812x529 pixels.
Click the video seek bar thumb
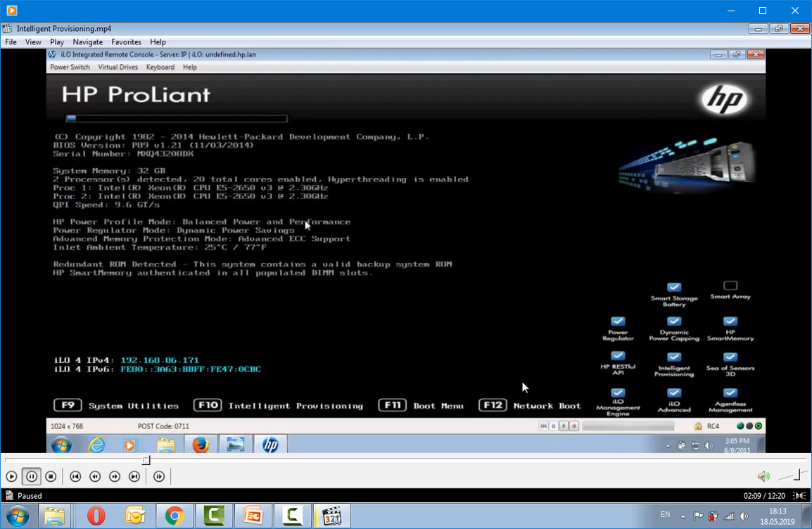[146, 460]
